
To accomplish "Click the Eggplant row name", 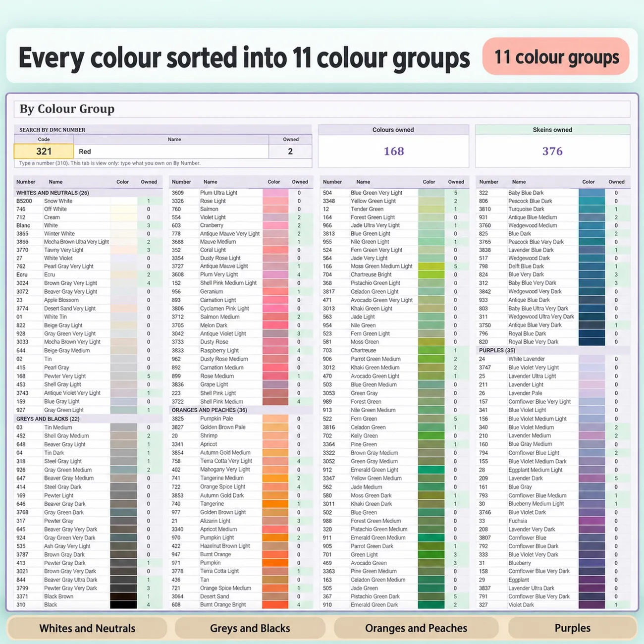I will (x=519, y=580).
